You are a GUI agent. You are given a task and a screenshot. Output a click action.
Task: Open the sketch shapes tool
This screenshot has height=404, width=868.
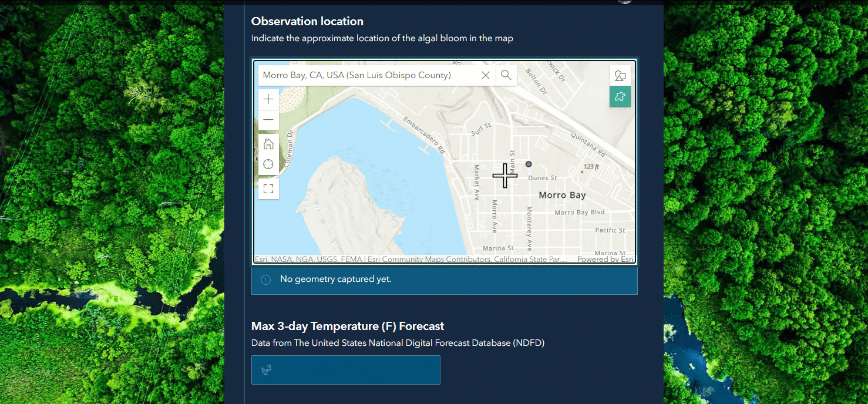point(620,75)
